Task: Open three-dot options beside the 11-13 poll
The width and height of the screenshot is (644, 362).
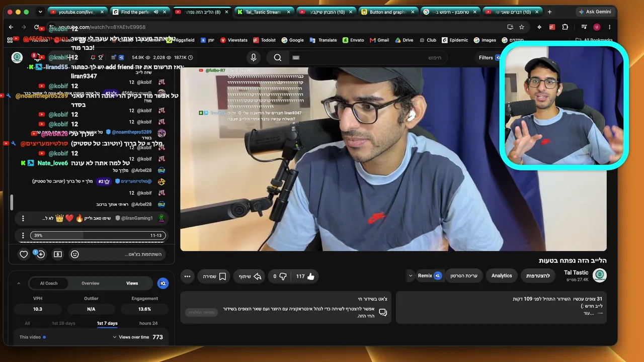Action: point(23,235)
